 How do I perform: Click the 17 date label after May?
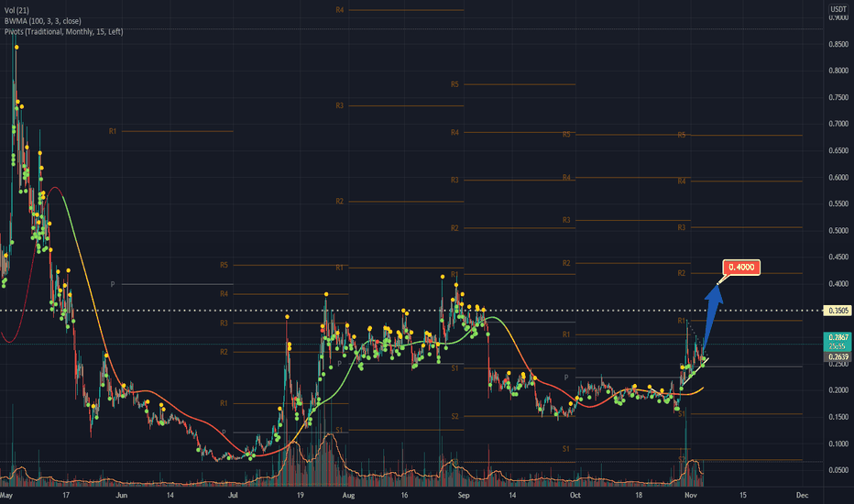pos(66,495)
